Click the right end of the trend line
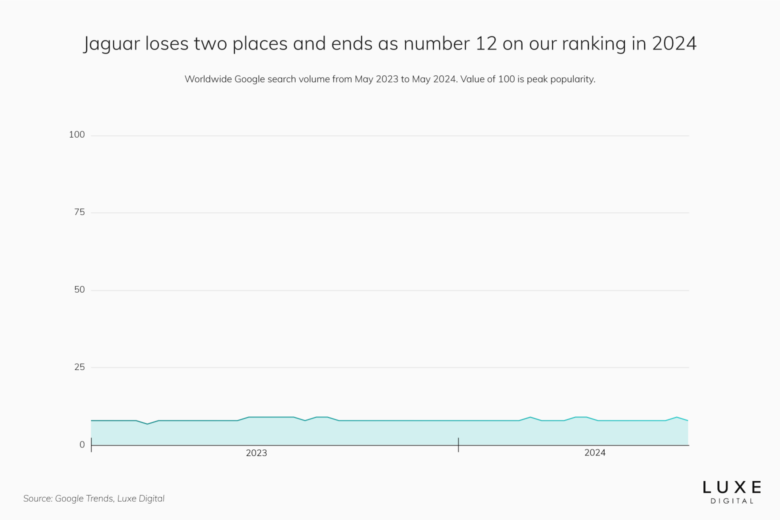780x520 pixels. tap(687, 420)
